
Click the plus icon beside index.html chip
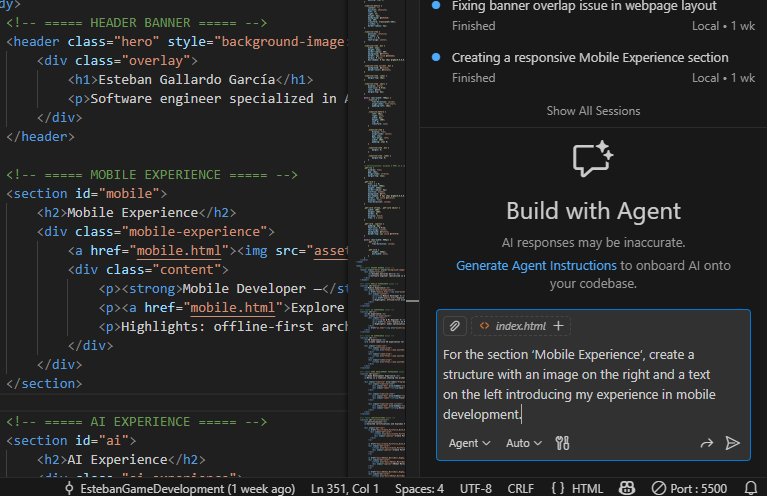[x=558, y=326]
